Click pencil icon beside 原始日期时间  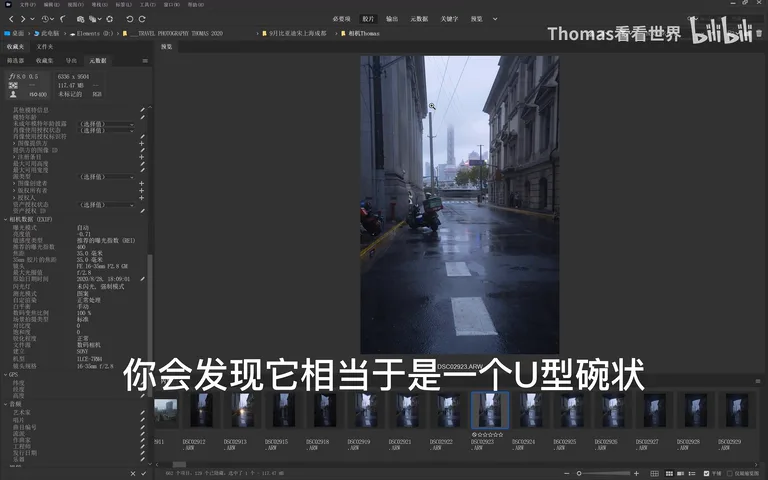click(142, 279)
